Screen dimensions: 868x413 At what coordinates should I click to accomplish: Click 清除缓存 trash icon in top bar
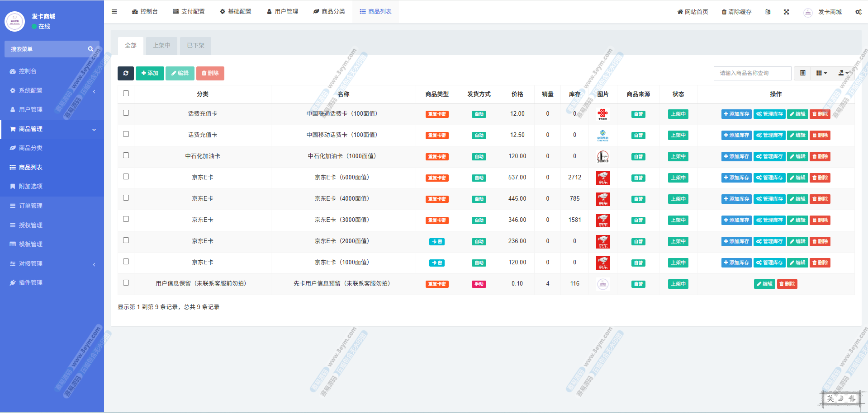[724, 12]
